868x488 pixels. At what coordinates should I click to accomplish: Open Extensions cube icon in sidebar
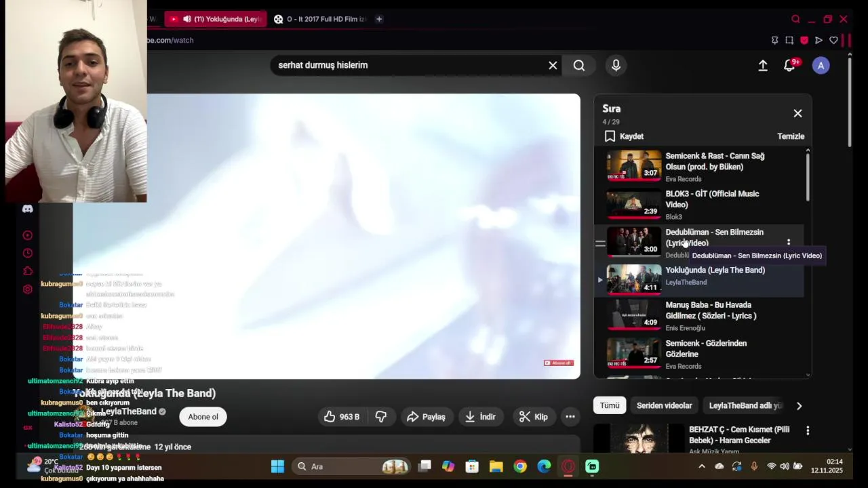click(28, 271)
